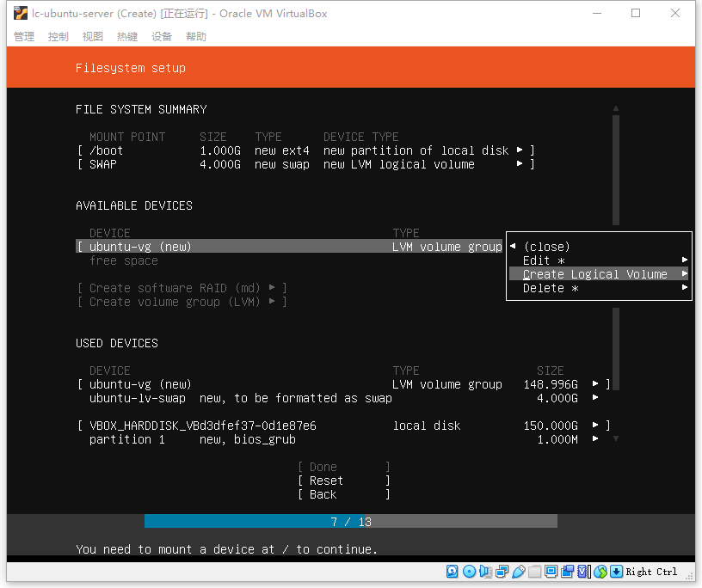Expand the /boot mount point arrow

coord(520,150)
